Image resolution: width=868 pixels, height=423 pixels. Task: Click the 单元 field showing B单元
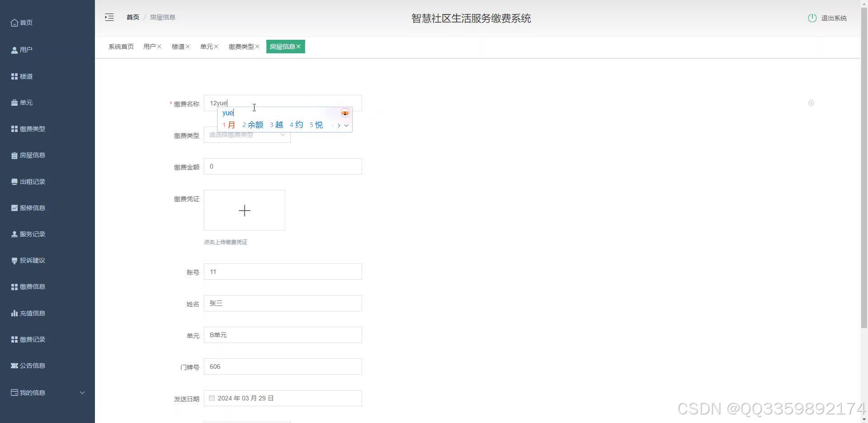pos(283,335)
